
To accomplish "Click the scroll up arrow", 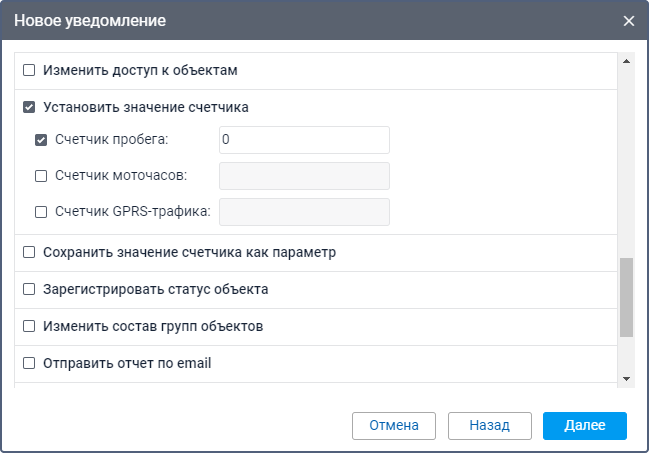I will [x=626, y=61].
